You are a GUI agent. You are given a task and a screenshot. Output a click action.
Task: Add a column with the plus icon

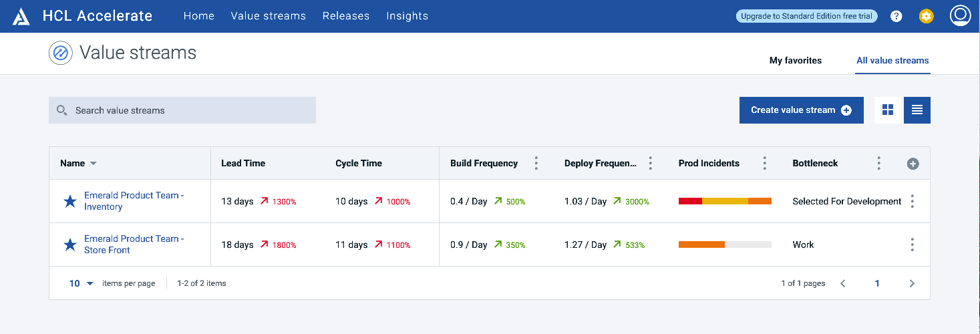(x=913, y=164)
